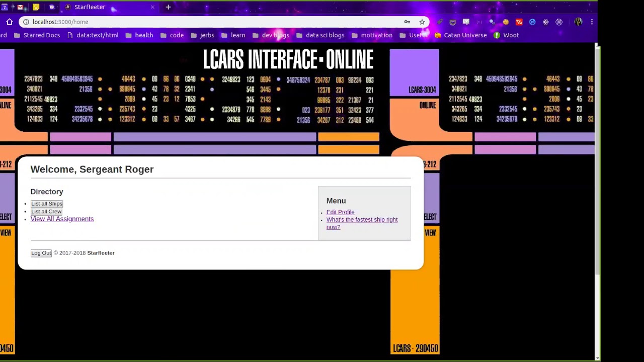
Task: Open the cookie extension icon
Action: (x=506, y=22)
